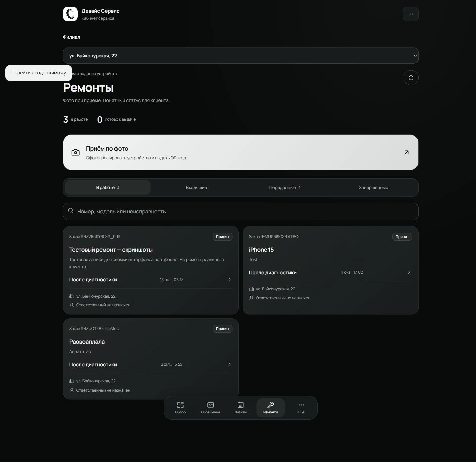Click order number R-MUR6I9OX-DLTBO
Image resolution: width=476 pixels, height=462 pixels.
(279, 237)
